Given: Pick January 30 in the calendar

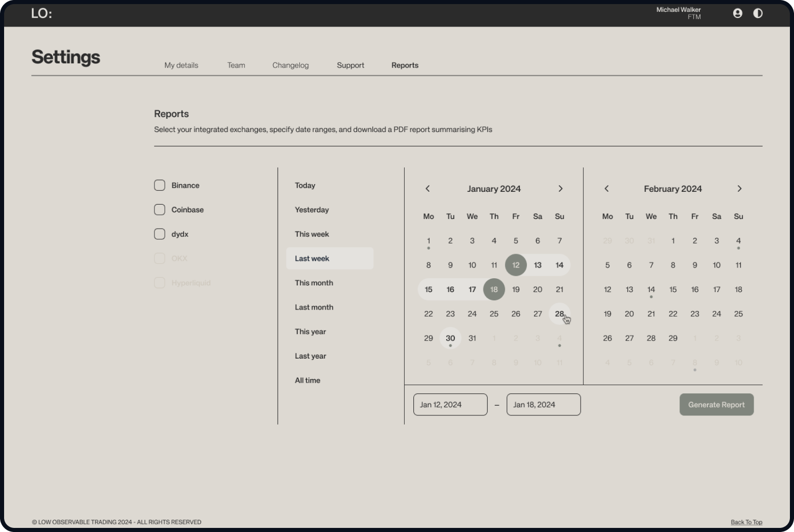Looking at the screenshot, I should tap(450, 338).
